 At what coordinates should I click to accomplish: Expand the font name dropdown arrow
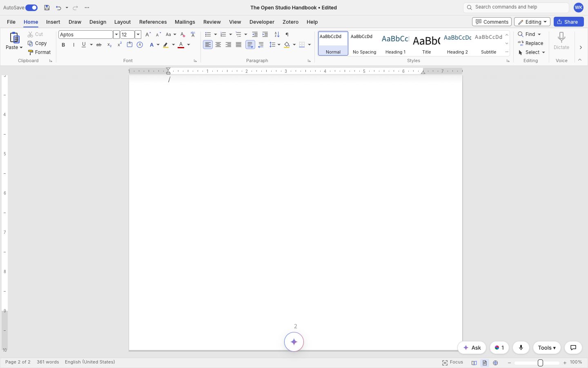tap(116, 35)
